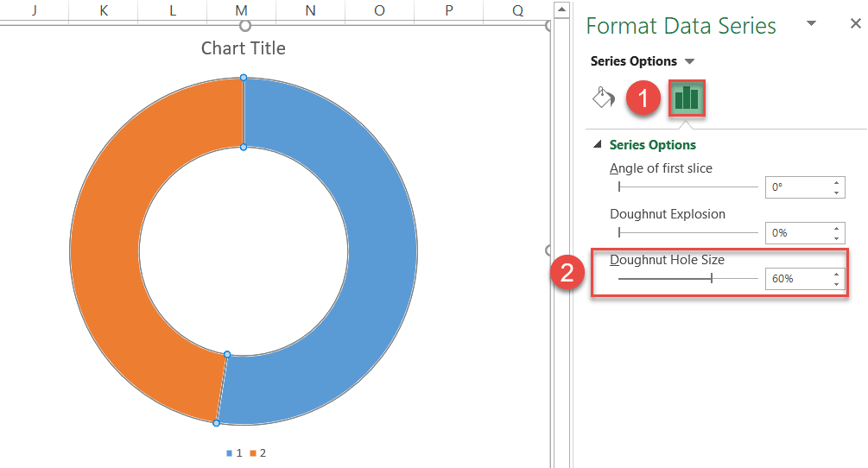868x468 pixels.
Task: Click the Doughnut Explosion slider track
Action: click(688, 233)
